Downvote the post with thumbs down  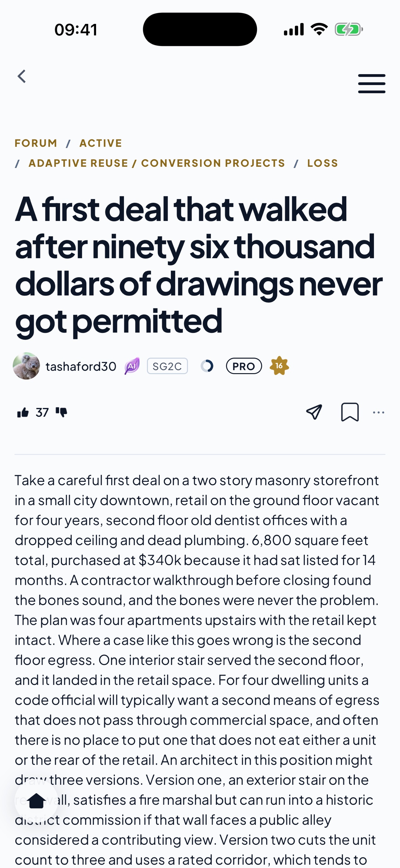click(61, 413)
